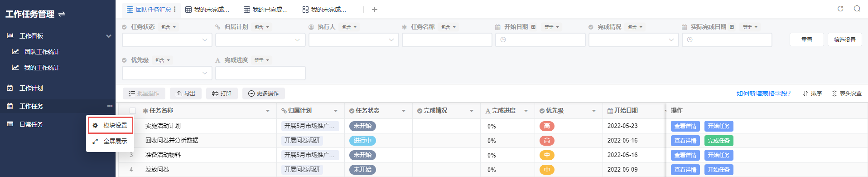Screen dimensions: 868x177
Task: Open the 归属计划 column header dropdown arrow
Action: pos(336,111)
